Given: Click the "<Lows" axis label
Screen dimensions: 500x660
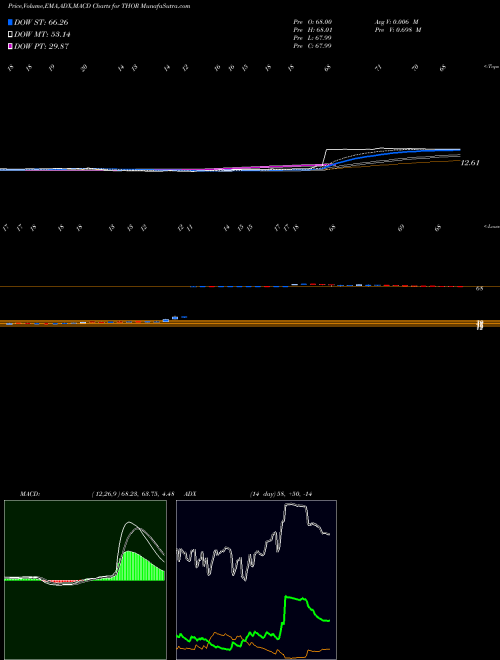Looking at the screenshot, I should pos(492,226).
